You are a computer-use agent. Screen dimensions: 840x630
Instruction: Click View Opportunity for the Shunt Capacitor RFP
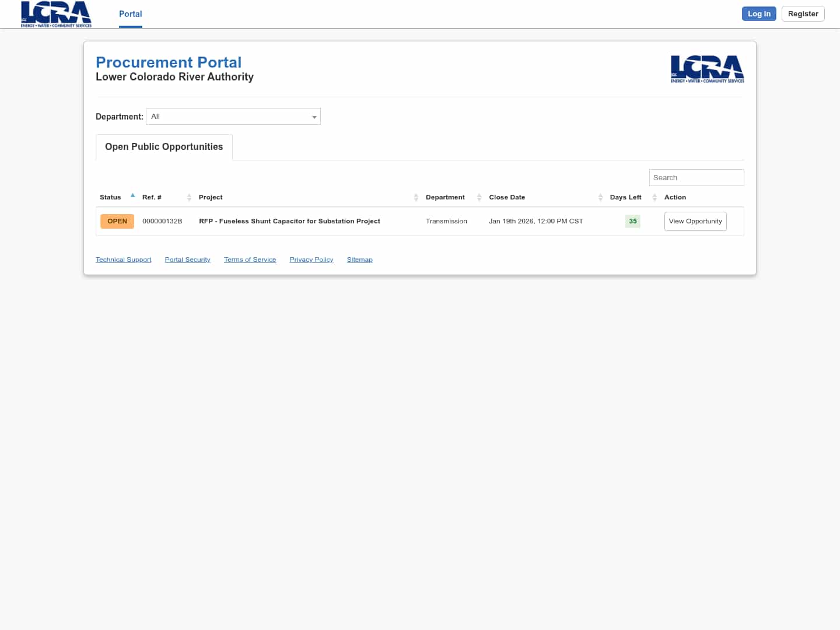point(695,221)
